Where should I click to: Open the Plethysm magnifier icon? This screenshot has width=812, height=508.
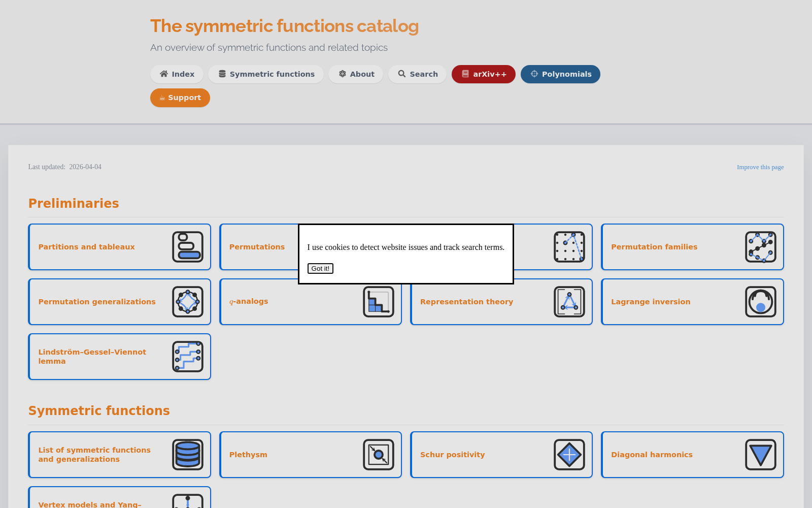[379, 455]
